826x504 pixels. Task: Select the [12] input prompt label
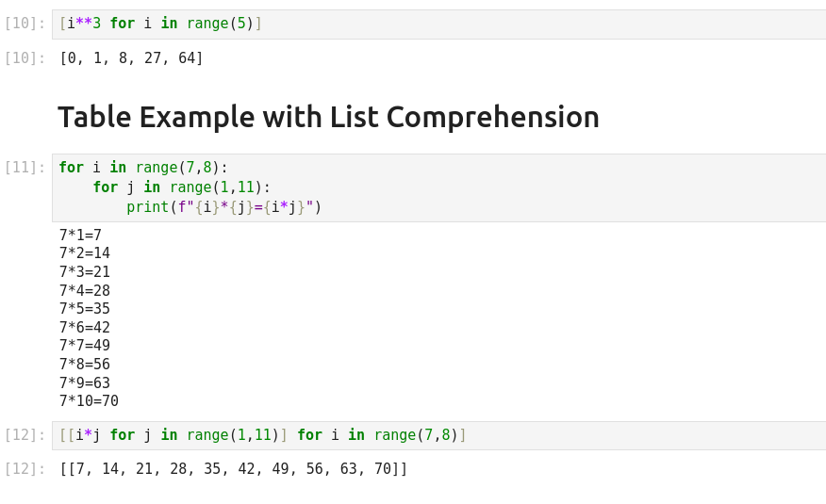(25, 435)
